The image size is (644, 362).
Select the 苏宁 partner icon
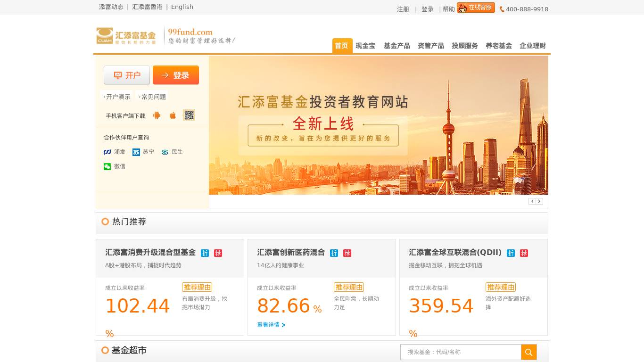(143, 152)
